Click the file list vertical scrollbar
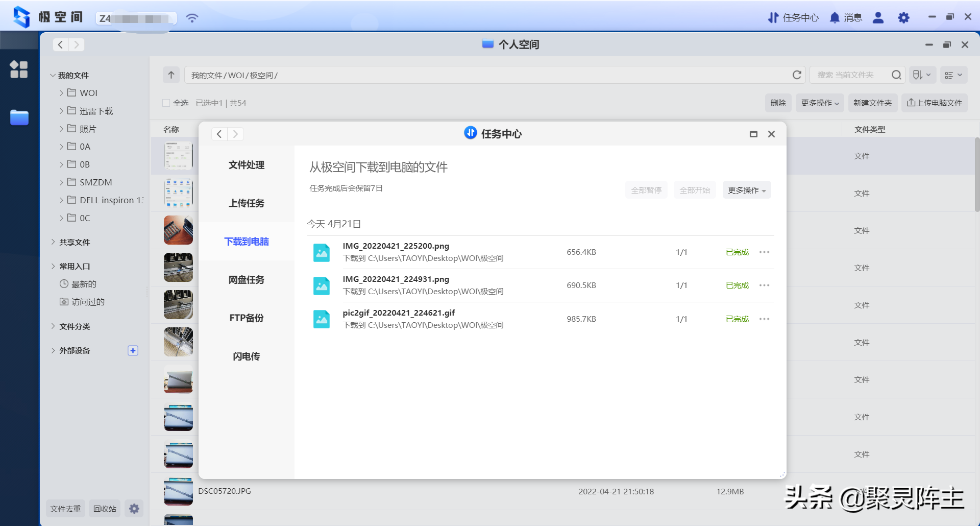Screen dimensions: 980x526 (x=977, y=174)
